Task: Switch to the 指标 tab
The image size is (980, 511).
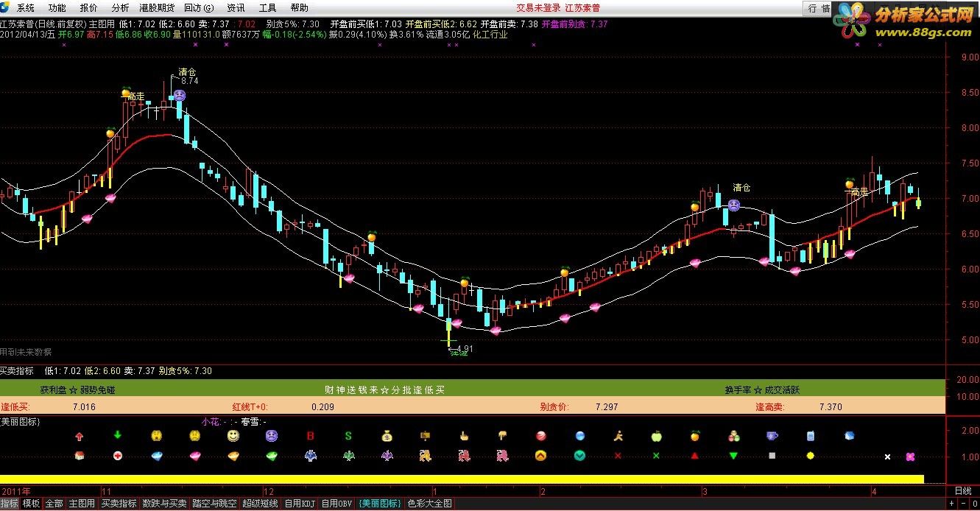Action: click(x=10, y=504)
